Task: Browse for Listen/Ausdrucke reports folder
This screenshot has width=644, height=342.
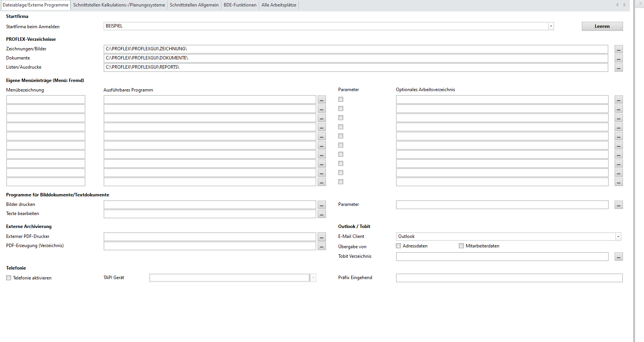Action: (618, 67)
